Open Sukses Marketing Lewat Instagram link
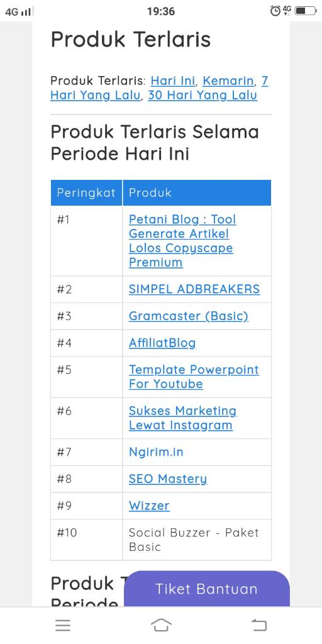This screenshot has height=644, width=322. (x=183, y=418)
